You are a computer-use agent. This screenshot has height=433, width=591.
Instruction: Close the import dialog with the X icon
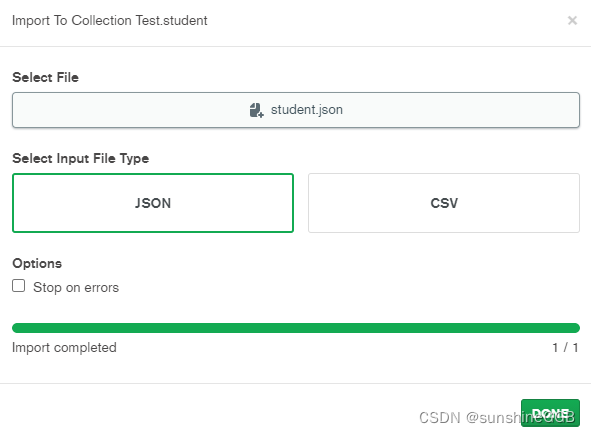(x=572, y=20)
